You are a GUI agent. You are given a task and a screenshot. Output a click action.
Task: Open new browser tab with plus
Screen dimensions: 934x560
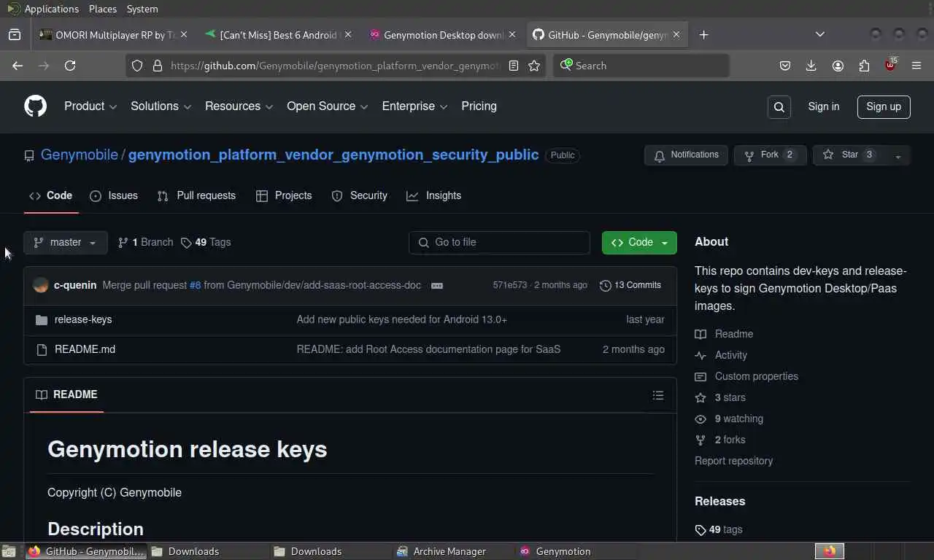click(703, 34)
